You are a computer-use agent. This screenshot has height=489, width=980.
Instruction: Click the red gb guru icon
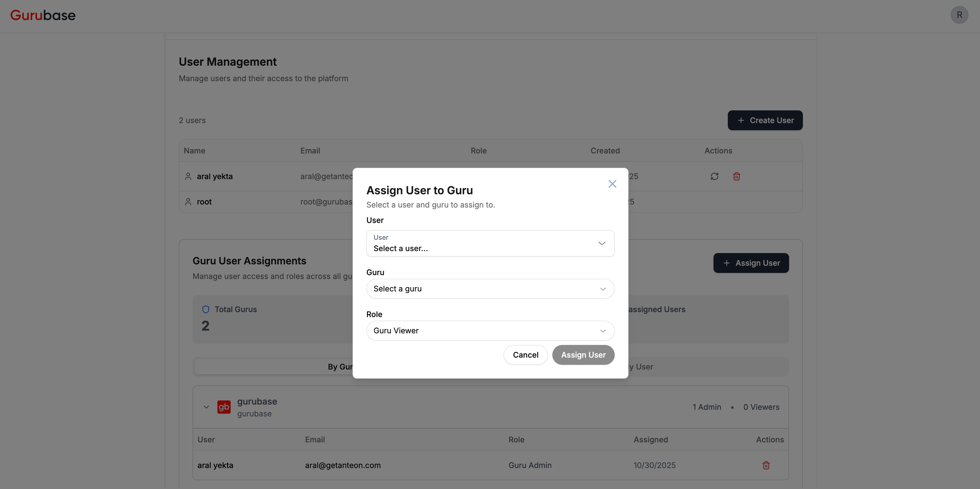[224, 407]
